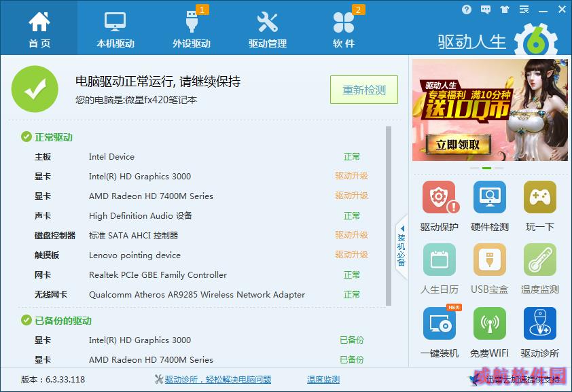The image size is (572, 392).
Task: Click the 正常驱动 section heading
Action: (54, 137)
